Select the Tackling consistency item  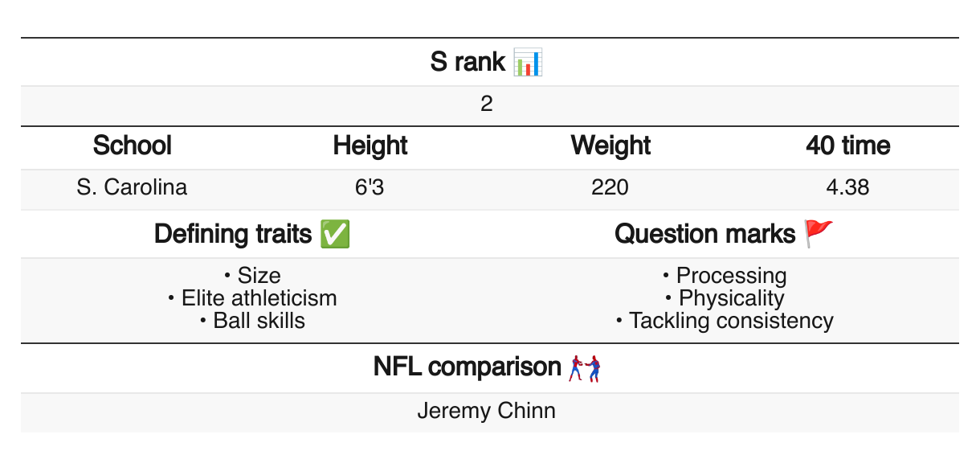731,321
